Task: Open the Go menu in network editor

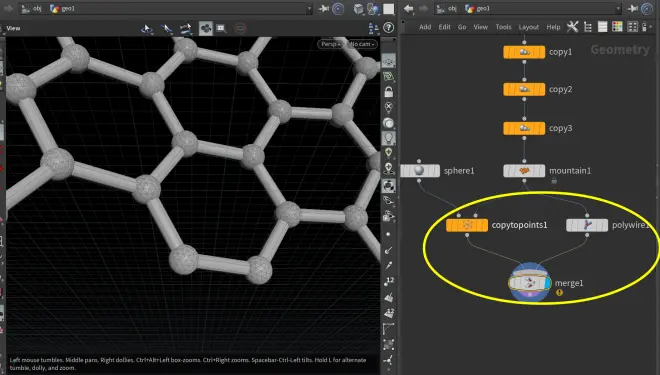Action: pos(462,27)
